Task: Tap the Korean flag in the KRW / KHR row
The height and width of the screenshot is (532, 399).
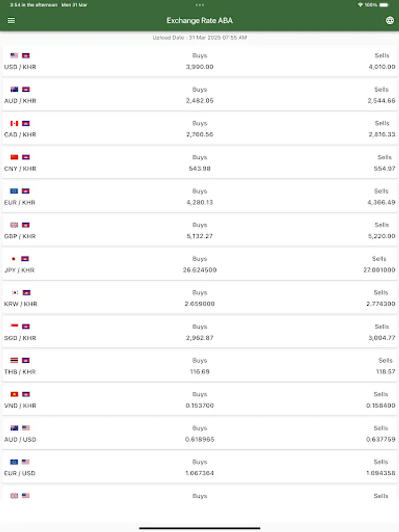Action: point(14,293)
